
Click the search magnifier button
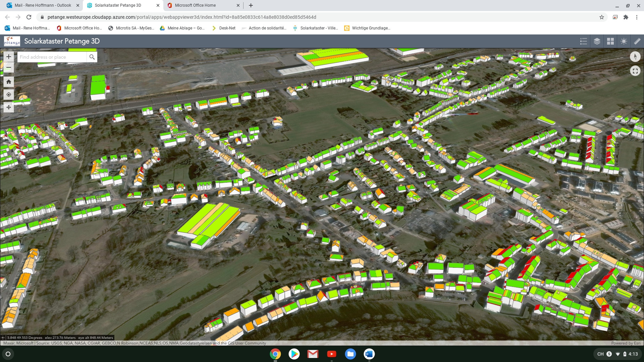point(92,57)
